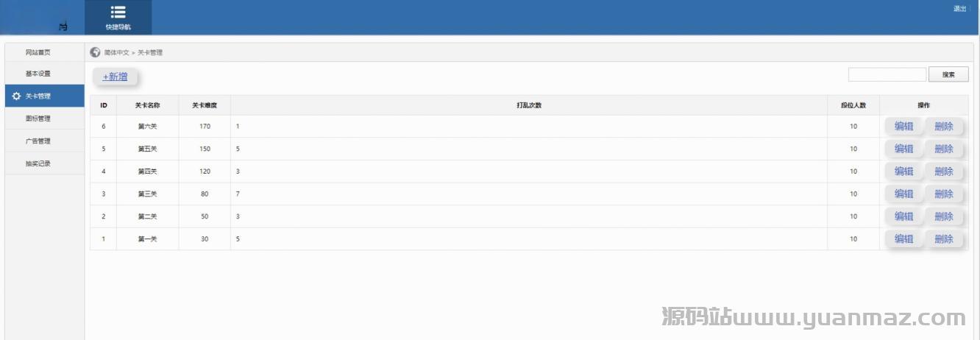This screenshot has width=980, height=340.
Task: Open the 快捷导航 quick navigation menu icon
Action: [x=118, y=13]
